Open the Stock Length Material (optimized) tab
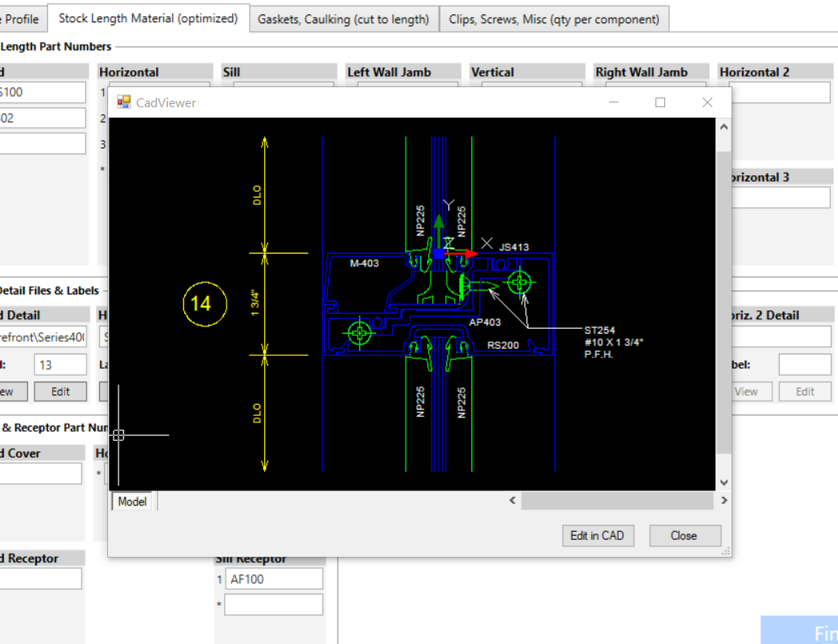838x644 pixels. [148, 18]
